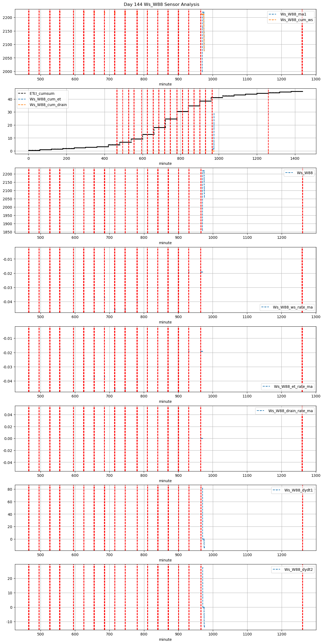Click the 1850 y-axis tick on Ws_W88 plot
Viewport: 323px width, 644px height.
click(8, 232)
